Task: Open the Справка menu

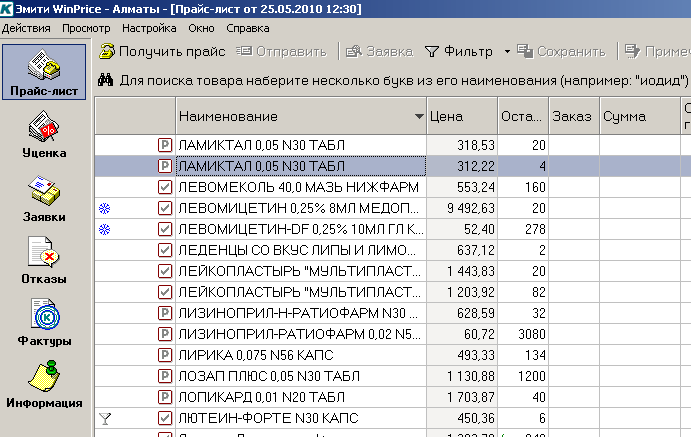Action: pyautogui.click(x=247, y=28)
